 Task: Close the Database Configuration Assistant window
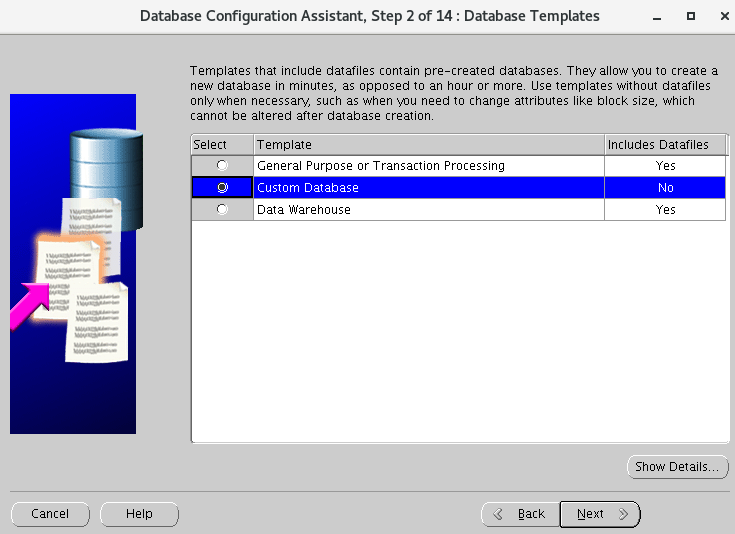[720, 16]
